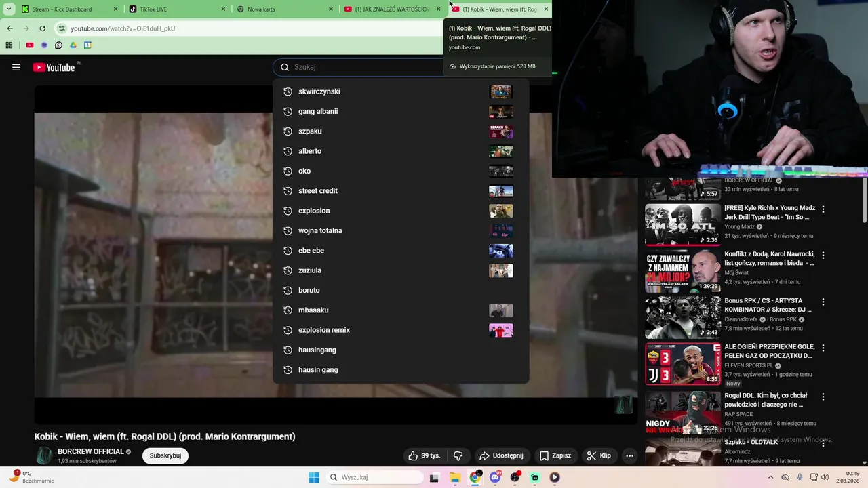868x488 pixels.
Task: Open Kyle Richh x Young Madz video thumbnail
Action: click(683, 225)
